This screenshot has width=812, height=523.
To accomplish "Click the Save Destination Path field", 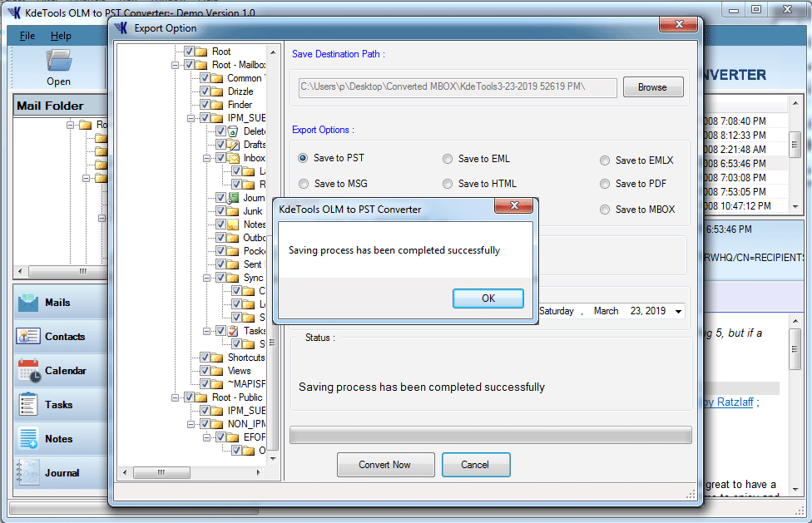I will point(458,87).
